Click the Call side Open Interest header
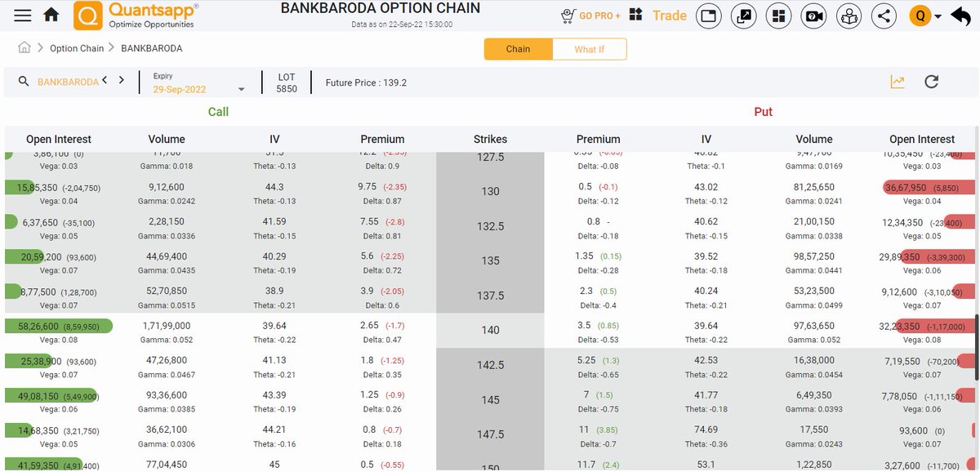 point(59,139)
